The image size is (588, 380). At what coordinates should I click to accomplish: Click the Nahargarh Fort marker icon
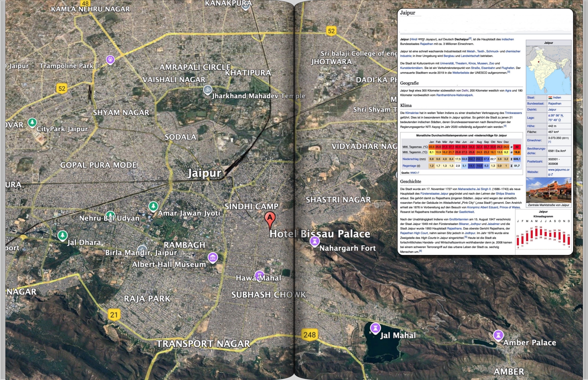click(x=315, y=241)
